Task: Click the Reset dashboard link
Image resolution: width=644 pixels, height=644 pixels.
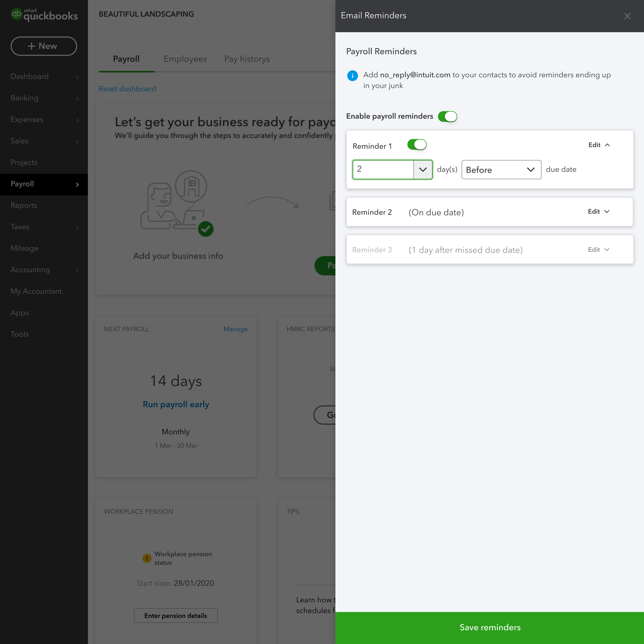Action: (x=127, y=89)
